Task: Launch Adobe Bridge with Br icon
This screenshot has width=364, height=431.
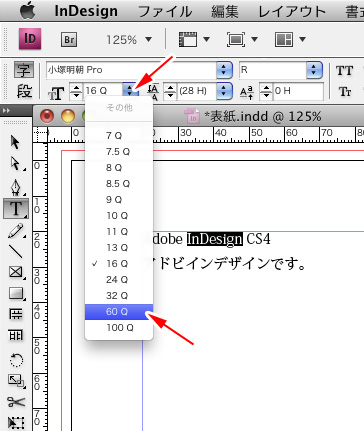Action: pos(69,40)
